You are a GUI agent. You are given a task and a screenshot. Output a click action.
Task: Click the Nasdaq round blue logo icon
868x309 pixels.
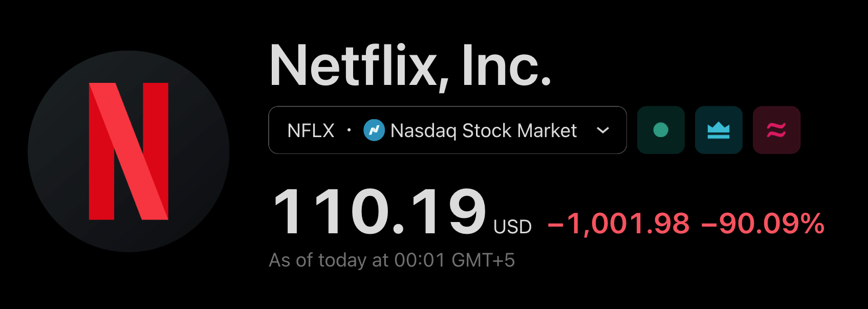374,130
